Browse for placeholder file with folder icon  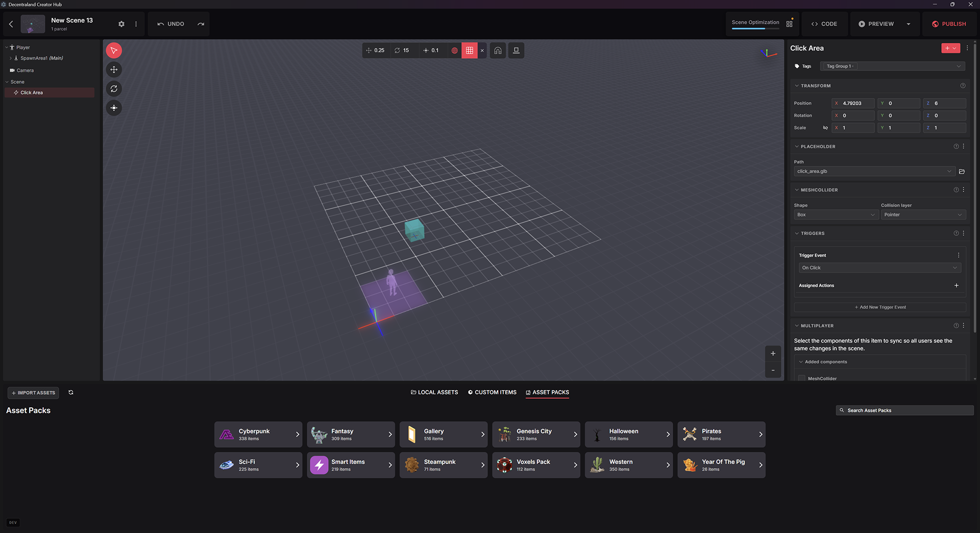click(962, 172)
